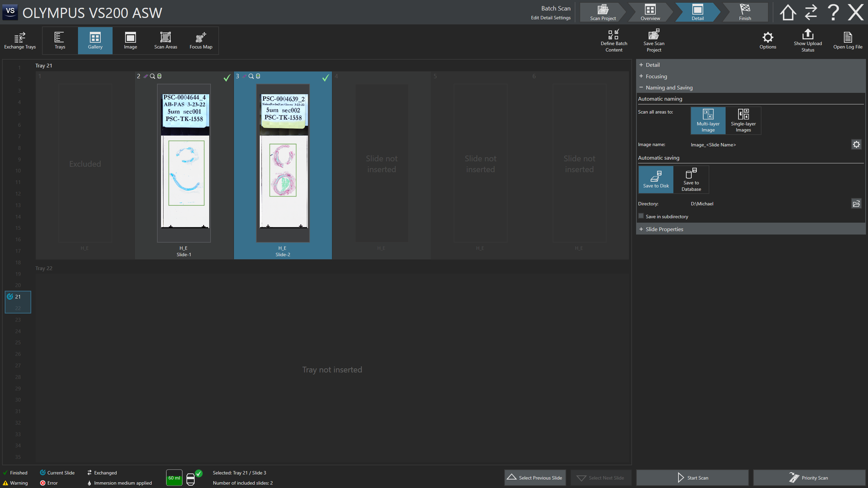The width and height of the screenshot is (868, 488).
Task: Open the Exchange Trays tool
Action: coord(20,41)
